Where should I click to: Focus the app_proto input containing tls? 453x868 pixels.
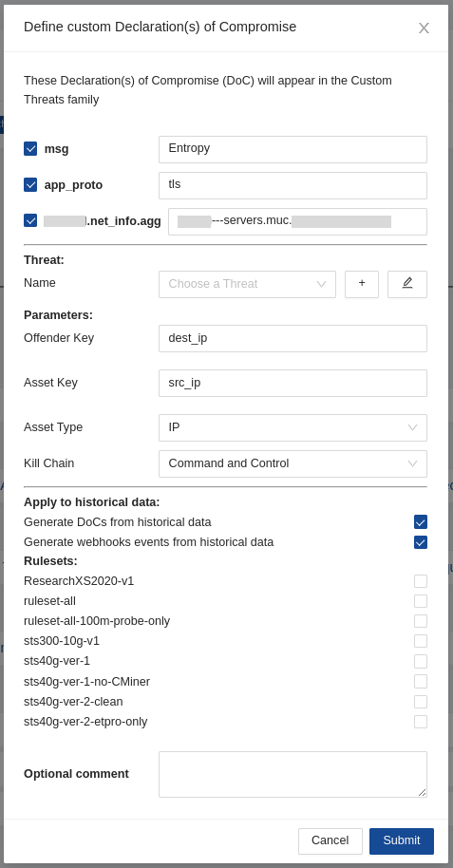coord(293,185)
